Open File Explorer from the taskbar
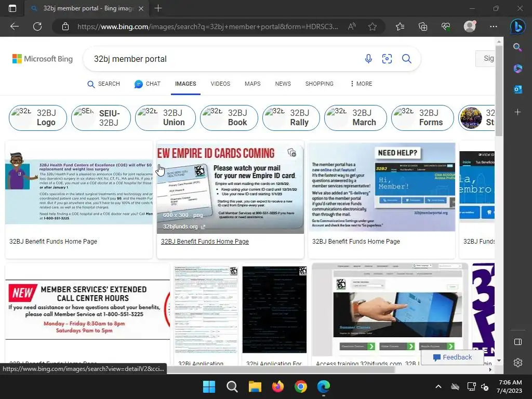This screenshot has width=532, height=399. point(255,387)
